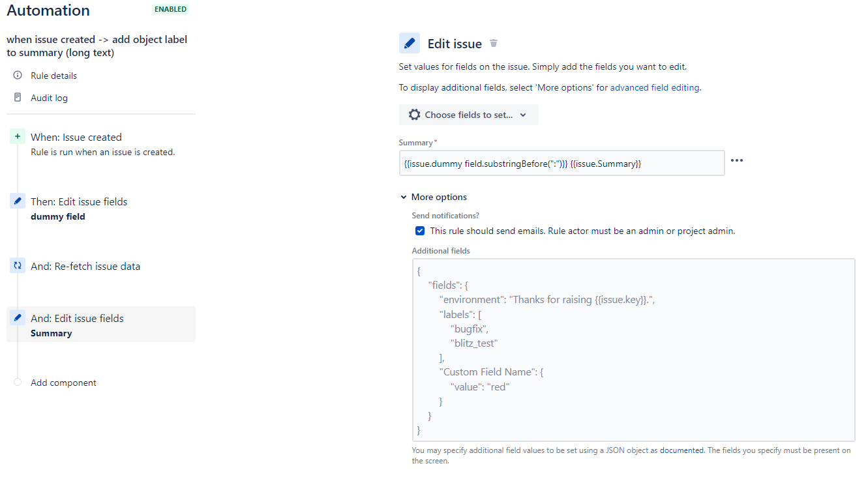
Task: Click the Re-fetch issue data refresh icon
Action: coord(18,266)
